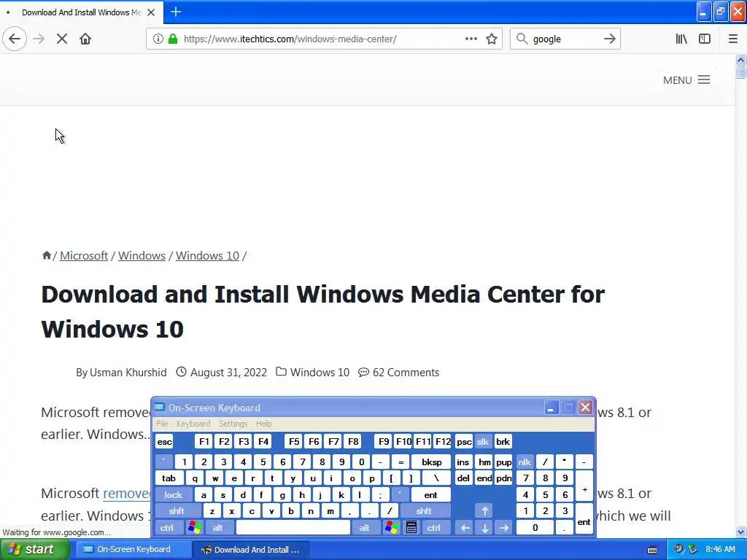Click the space bar key
This screenshot has height=560, width=747.
click(293, 528)
